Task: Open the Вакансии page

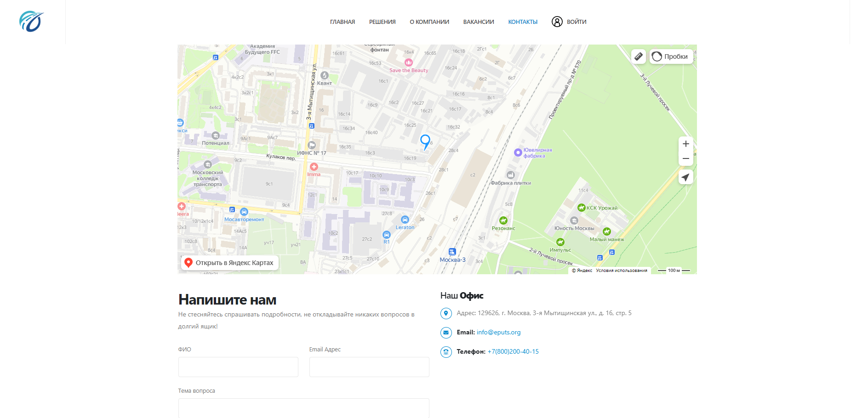Action: 479,22
